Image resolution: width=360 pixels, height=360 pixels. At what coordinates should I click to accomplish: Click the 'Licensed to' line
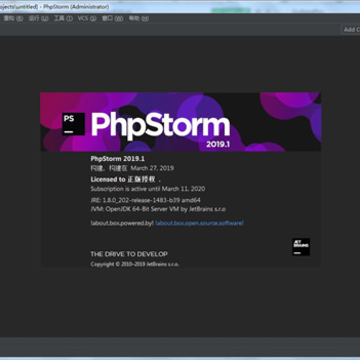(x=126, y=179)
